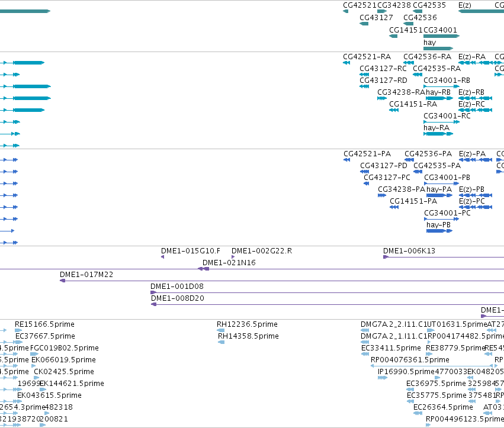Viewport: 504px width, 428px height.
Task: Click EST IP16990.5prime
Action: coord(406,372)
